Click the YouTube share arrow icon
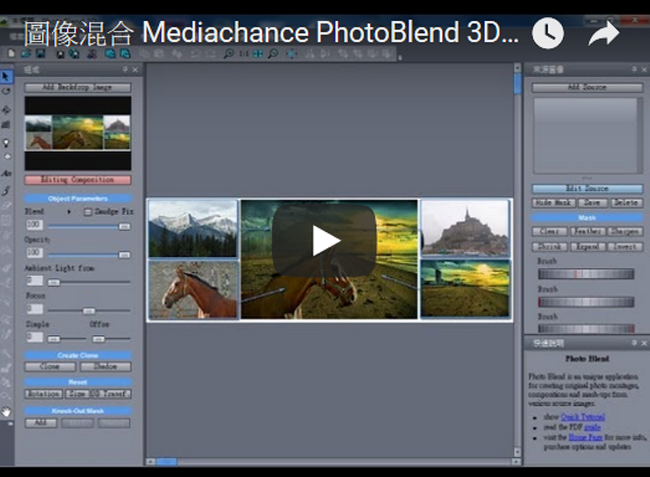 pos(603,34)
